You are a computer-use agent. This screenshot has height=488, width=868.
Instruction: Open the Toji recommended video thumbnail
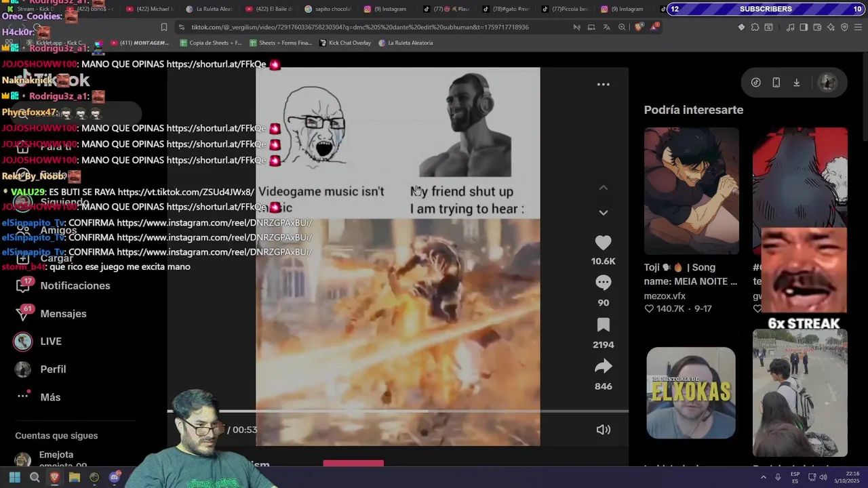[691, 191]
